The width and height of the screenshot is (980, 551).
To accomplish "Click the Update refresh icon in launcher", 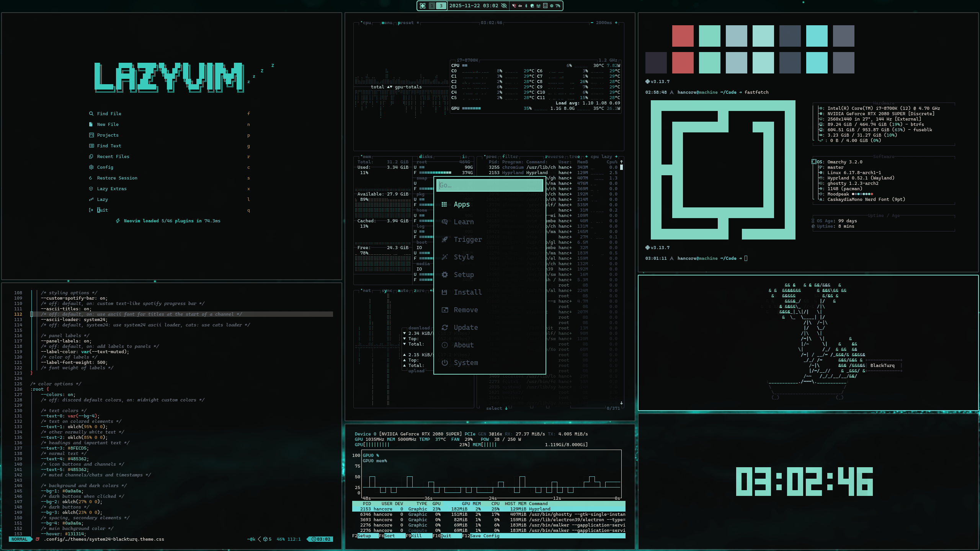I will pos(444,328).
